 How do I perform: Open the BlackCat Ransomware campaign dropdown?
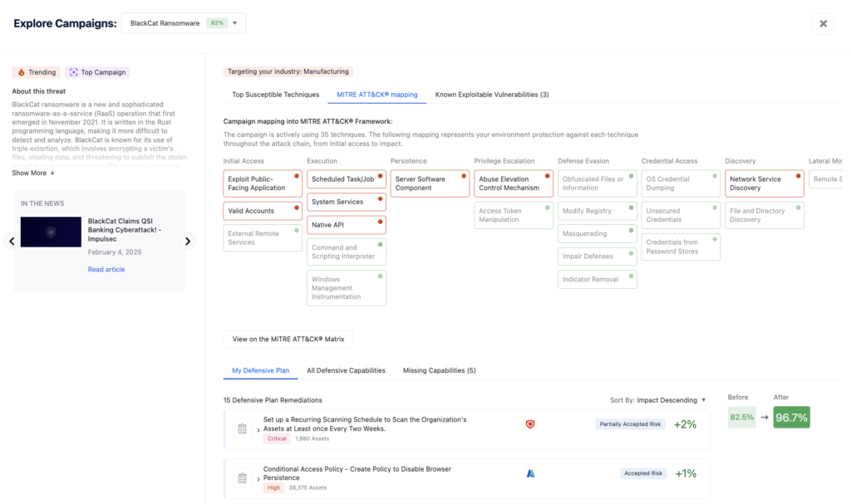184,23
